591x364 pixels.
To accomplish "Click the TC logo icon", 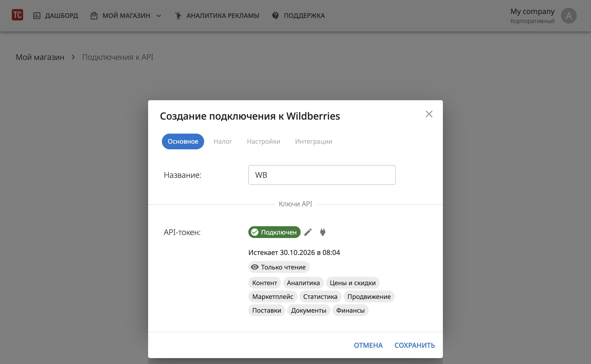I will (x=17, y=15).
